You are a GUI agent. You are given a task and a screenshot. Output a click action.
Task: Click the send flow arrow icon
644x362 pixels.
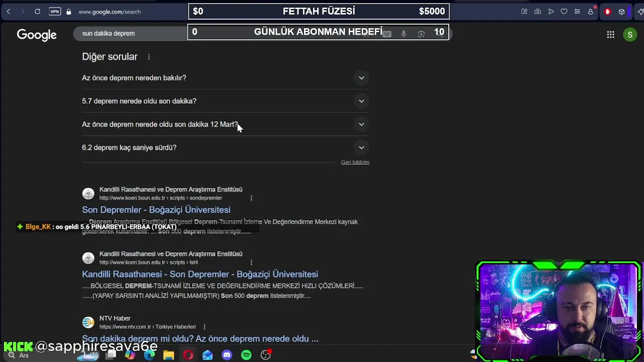tap(551, 12)
